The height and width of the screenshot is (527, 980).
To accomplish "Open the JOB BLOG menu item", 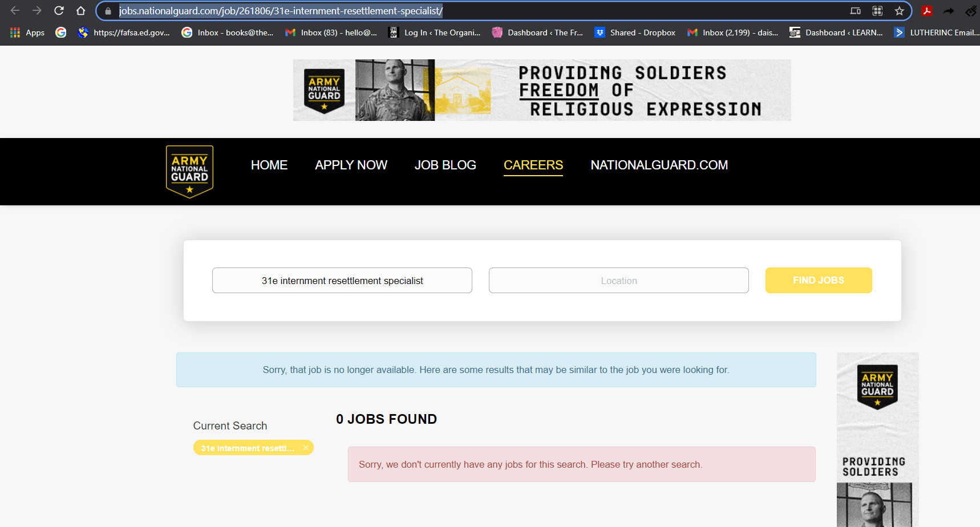I will pos(445,165).
